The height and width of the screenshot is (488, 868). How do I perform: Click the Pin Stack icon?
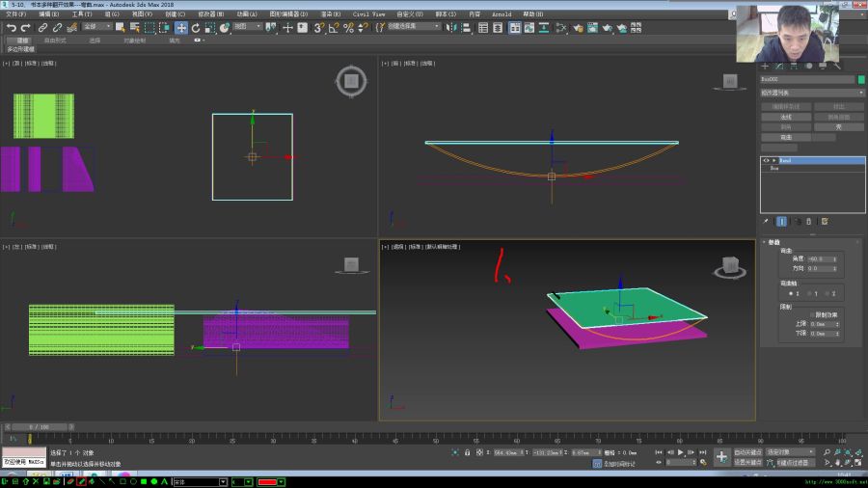point(766,221)
